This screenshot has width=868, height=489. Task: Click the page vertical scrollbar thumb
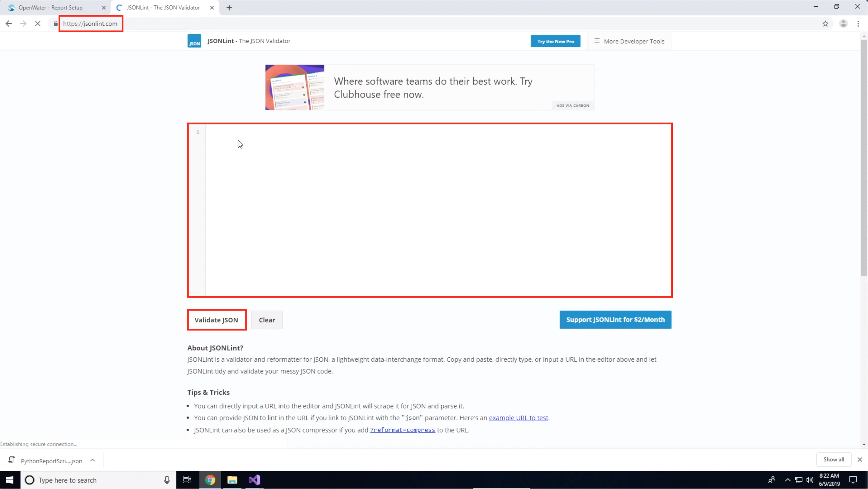[x=864, y=158]
